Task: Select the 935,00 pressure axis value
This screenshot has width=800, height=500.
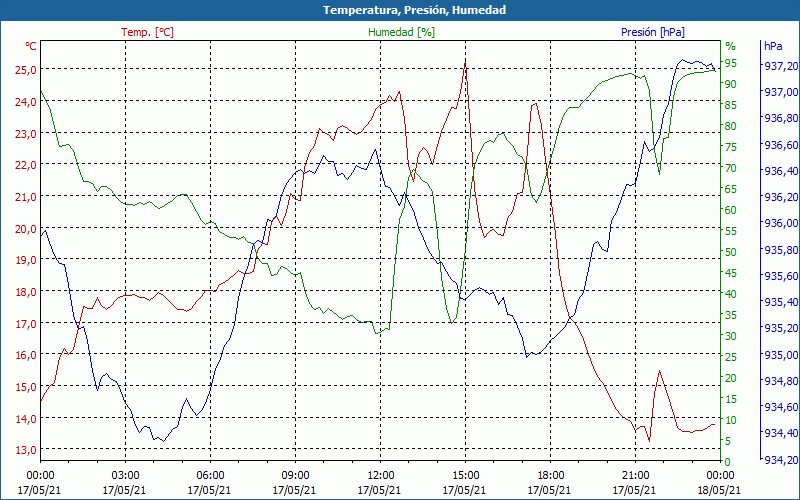Action: [782, 355]
